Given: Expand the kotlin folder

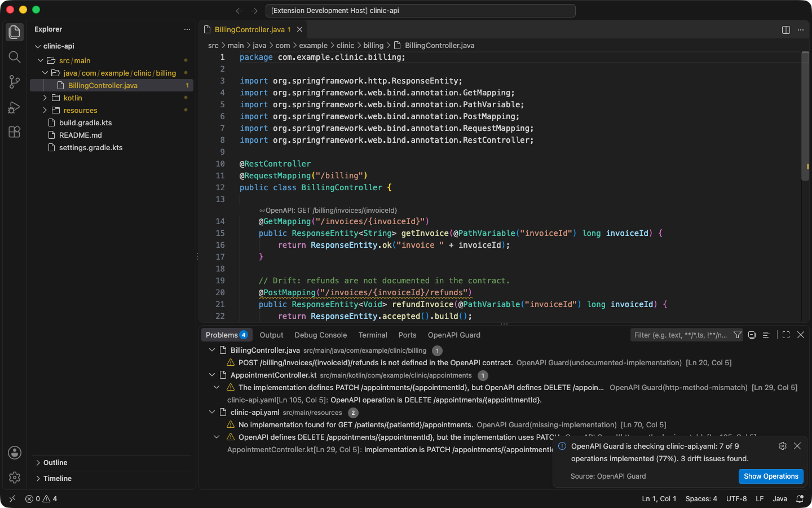Looking at the screenshot, I should click(x=45, y=98).
